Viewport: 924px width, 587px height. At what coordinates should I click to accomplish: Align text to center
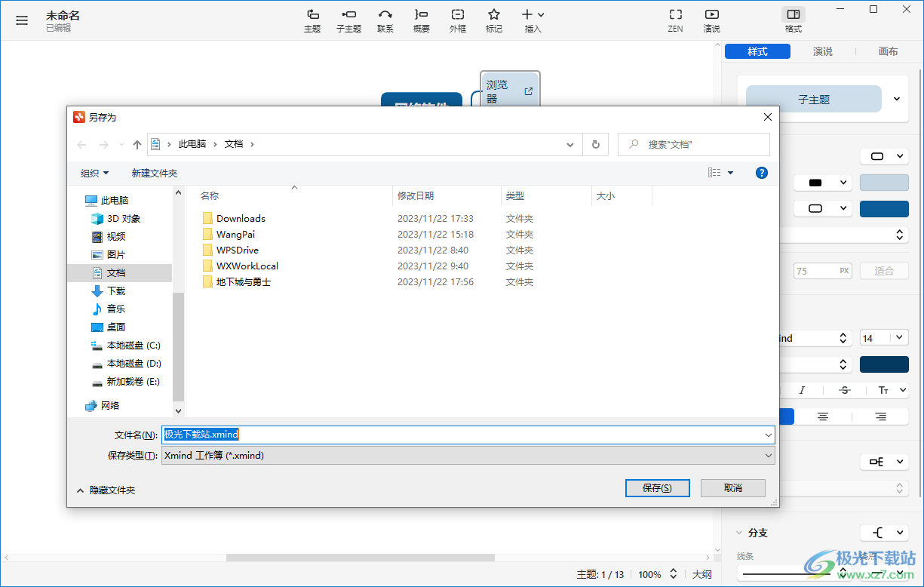(823, 416)
